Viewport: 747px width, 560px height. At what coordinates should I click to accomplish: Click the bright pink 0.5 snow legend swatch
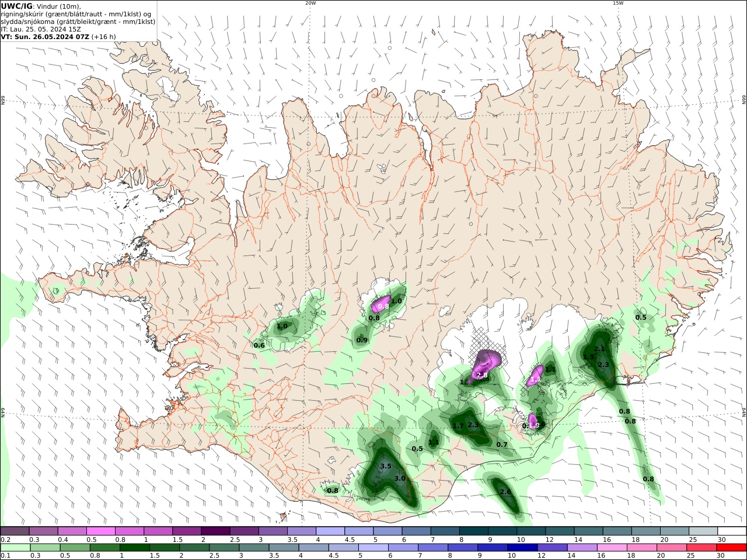coord(100,531)
